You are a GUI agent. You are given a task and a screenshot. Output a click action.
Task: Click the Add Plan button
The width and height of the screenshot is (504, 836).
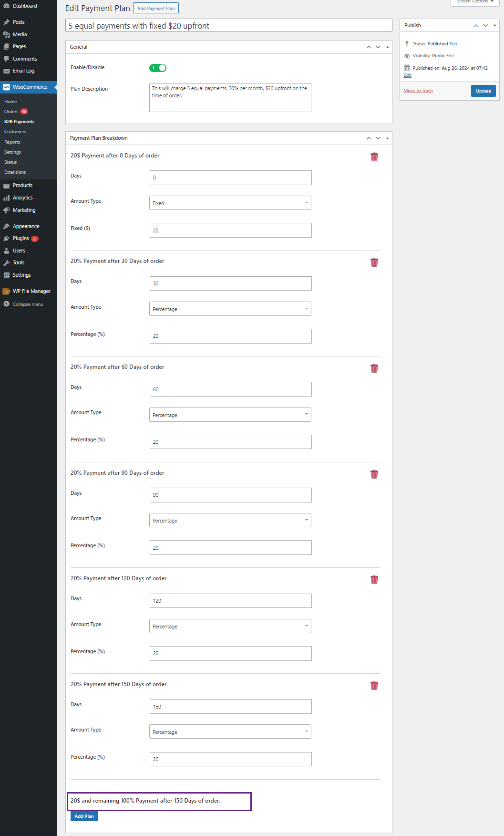tap(84, 816)
